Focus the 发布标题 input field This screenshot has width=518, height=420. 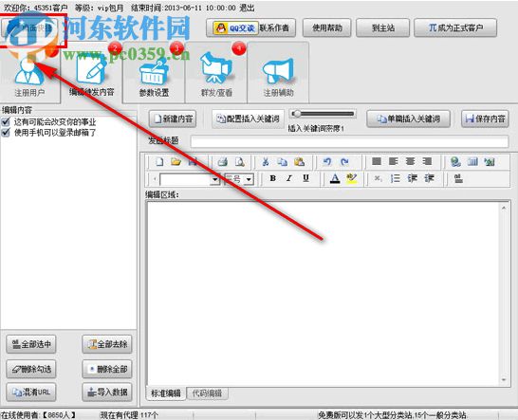[349, 141]
